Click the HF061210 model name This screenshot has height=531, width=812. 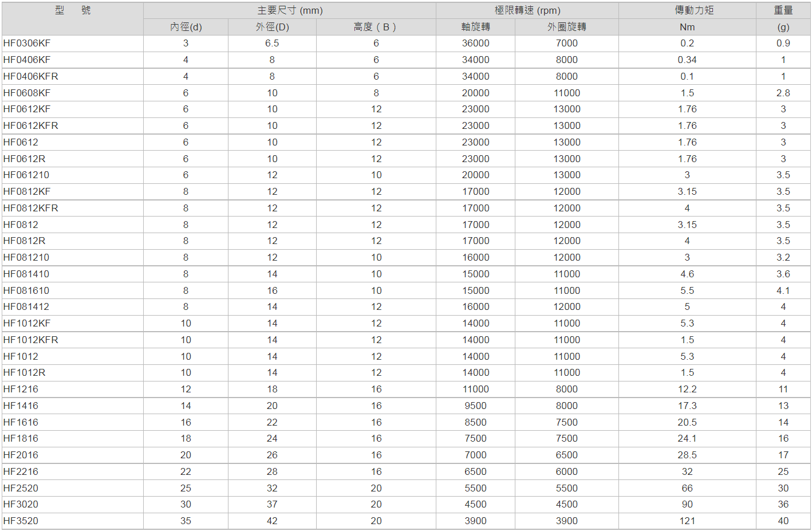tap(26, 175)
